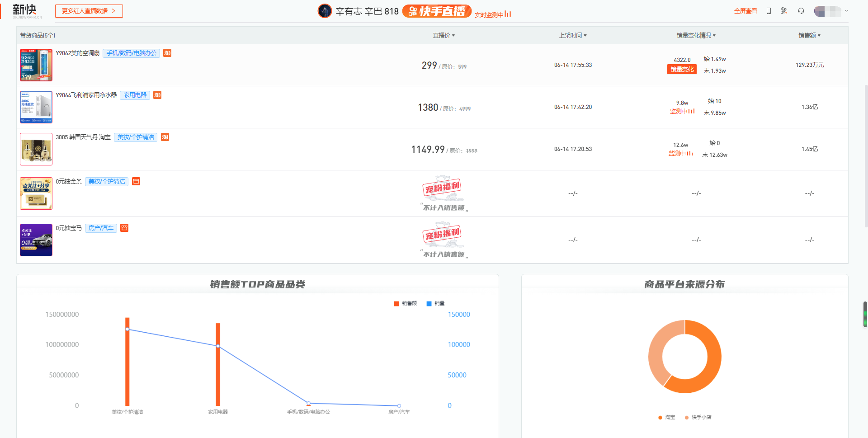Image resolution: width=868 pixels, height=438 pixels.
Task: Click 监测中 indicator in 天气丹 row
Action: [x=681, y=153]
